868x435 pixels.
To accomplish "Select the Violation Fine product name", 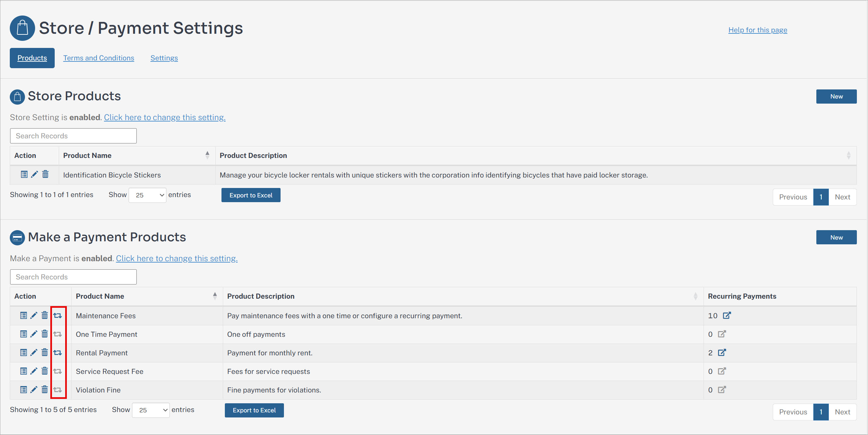I will [98, 390].
